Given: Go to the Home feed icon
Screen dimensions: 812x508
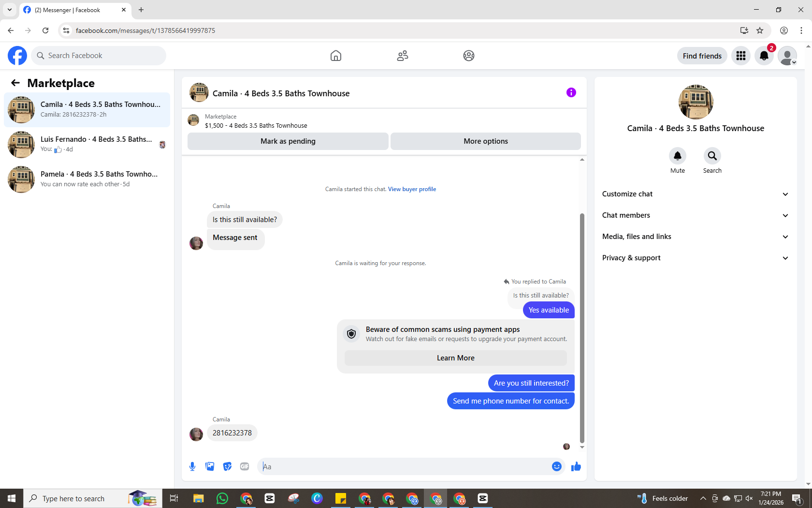Looking at the screenshot, I should (x=336, y=56).
